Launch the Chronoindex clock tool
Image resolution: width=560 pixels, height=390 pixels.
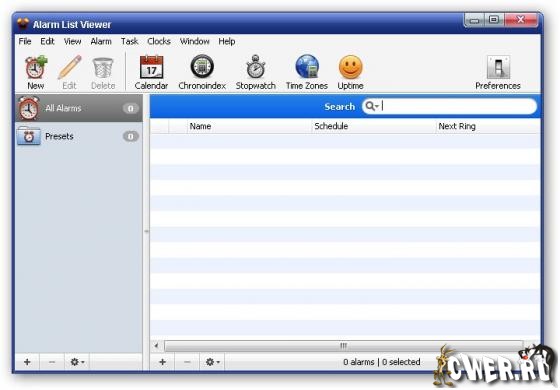pos(202,72)
